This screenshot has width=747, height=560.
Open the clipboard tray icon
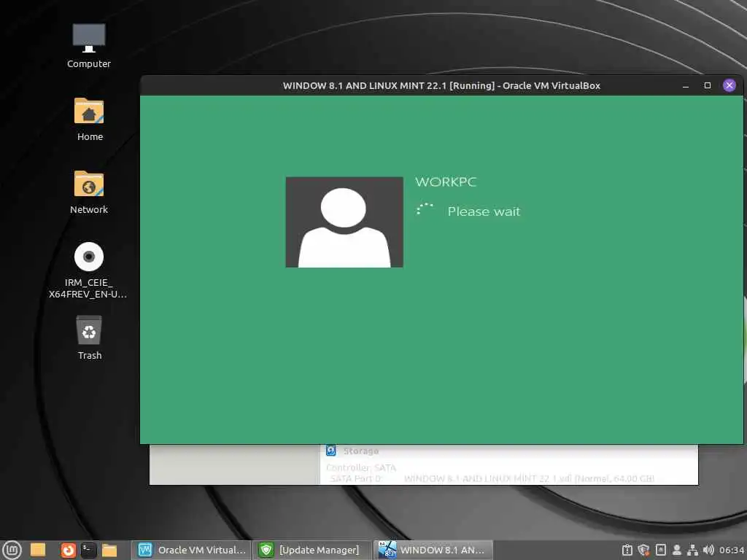click(x=627, y=550)
